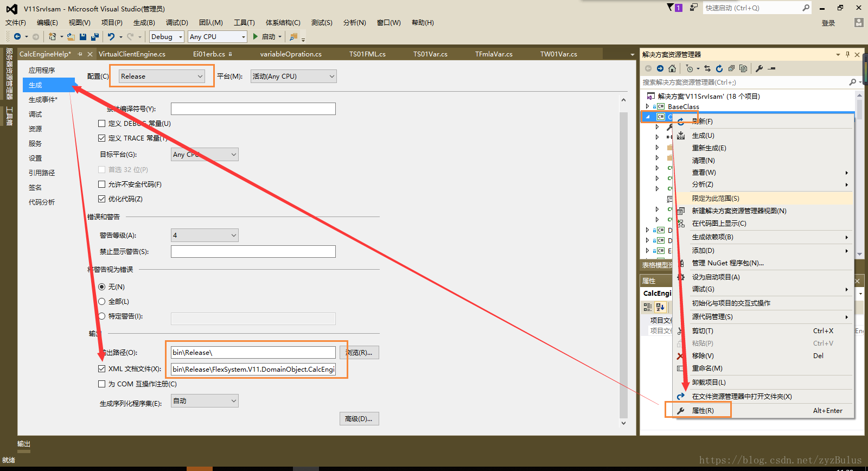
Task: Open the Any CPU toolbar platform dropdown
Action: 218,37
